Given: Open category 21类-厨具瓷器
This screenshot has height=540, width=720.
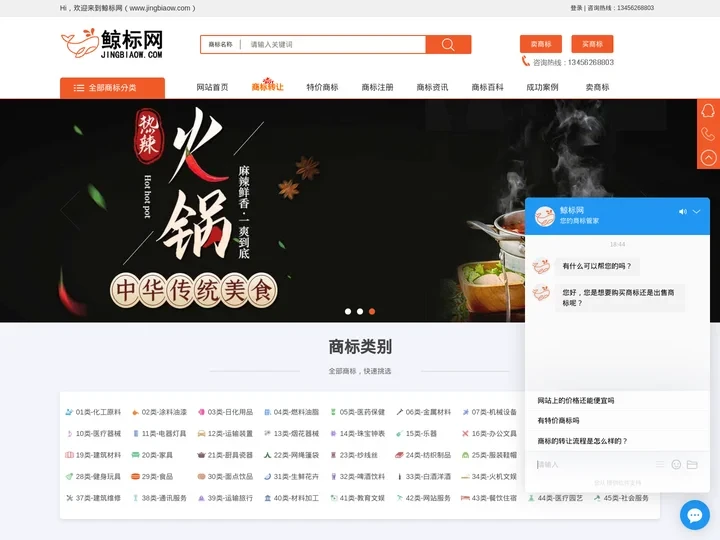Looking at the screenshot, I should [x=225, y=455].
